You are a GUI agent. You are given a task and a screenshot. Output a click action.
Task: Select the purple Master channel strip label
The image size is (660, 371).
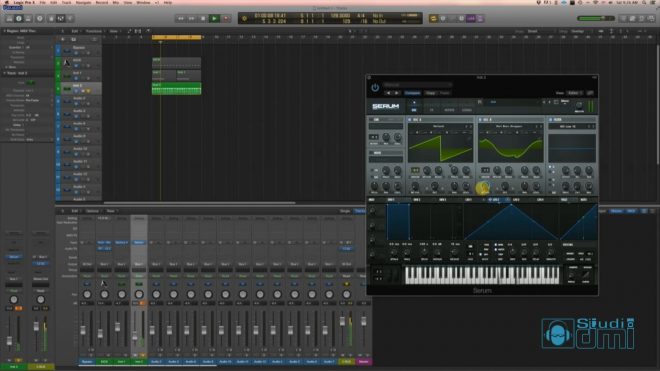click(x=364, y=362)
